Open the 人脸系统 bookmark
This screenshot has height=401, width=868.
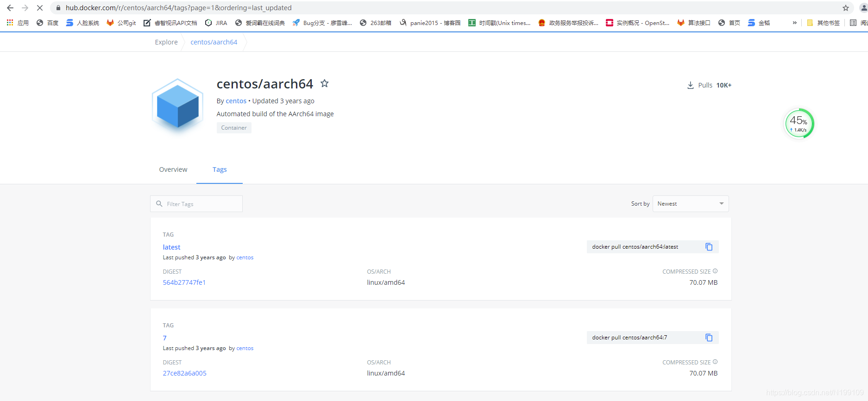click(82, 23)
